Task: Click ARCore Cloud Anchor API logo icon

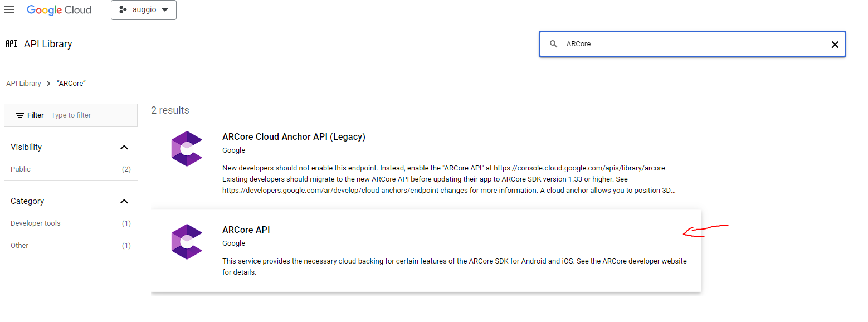Action: (x=187, y=149)
